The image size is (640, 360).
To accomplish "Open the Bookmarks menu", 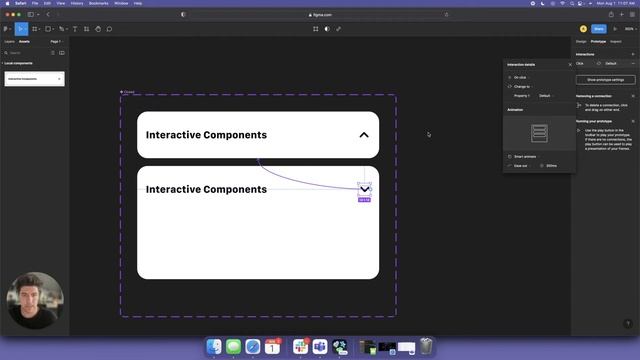I will pyautogui.click(x=99, y=3).
